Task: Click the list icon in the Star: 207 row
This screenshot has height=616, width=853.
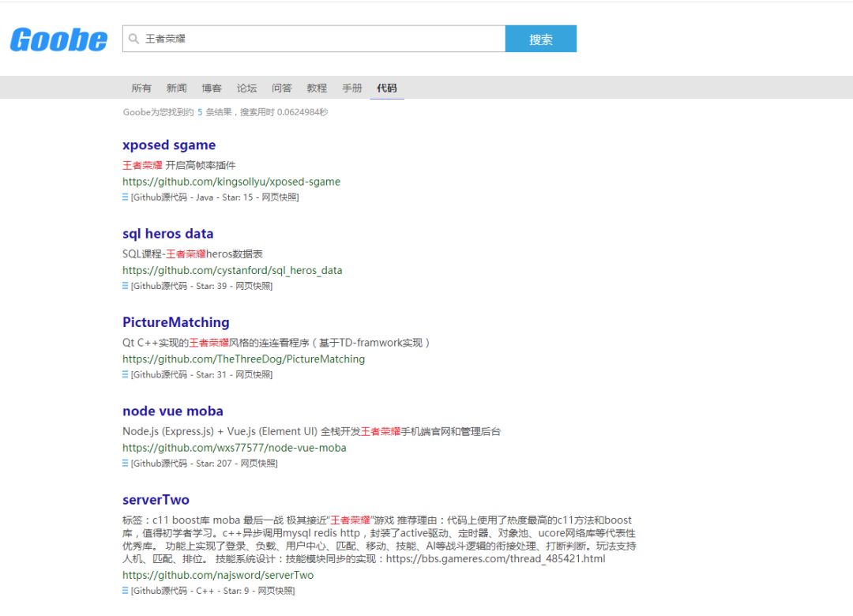Action: pyautogui.click(x=125, y=463)
